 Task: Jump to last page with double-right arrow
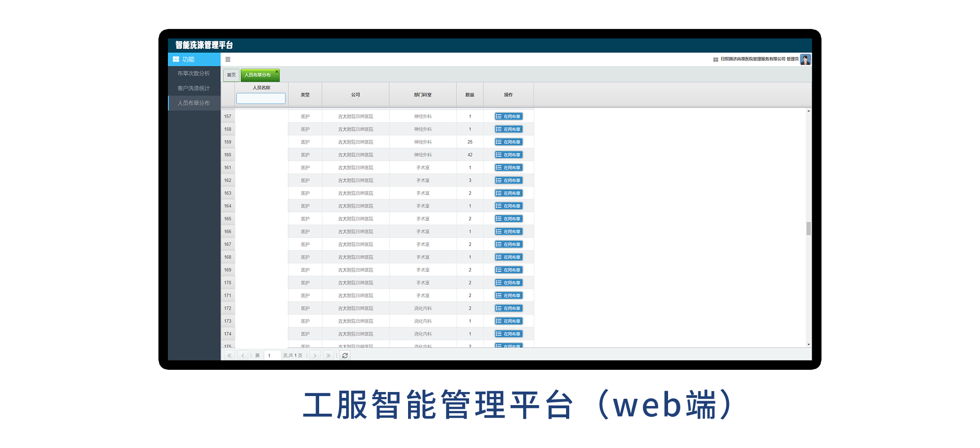point(328,356)
